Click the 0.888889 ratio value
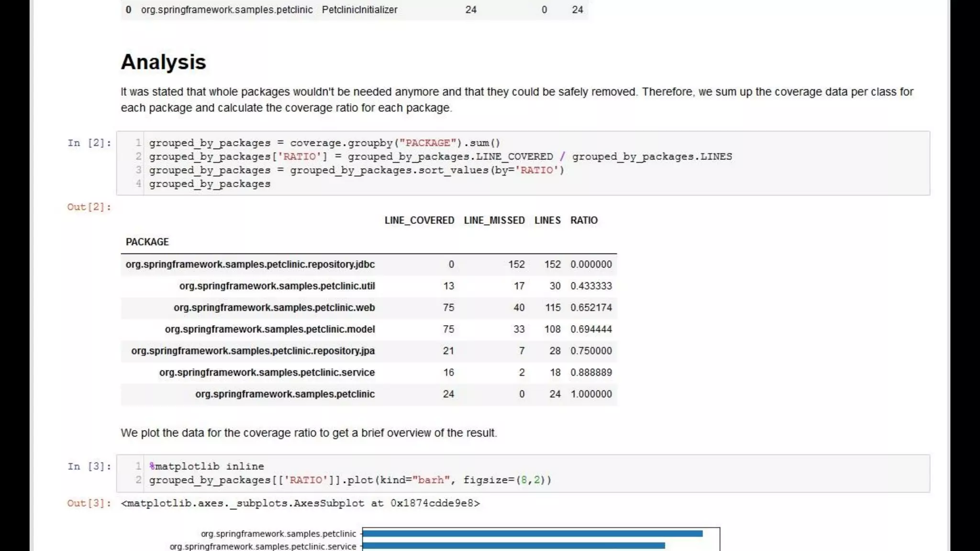The image size is (980, 551). click(591, 373)
